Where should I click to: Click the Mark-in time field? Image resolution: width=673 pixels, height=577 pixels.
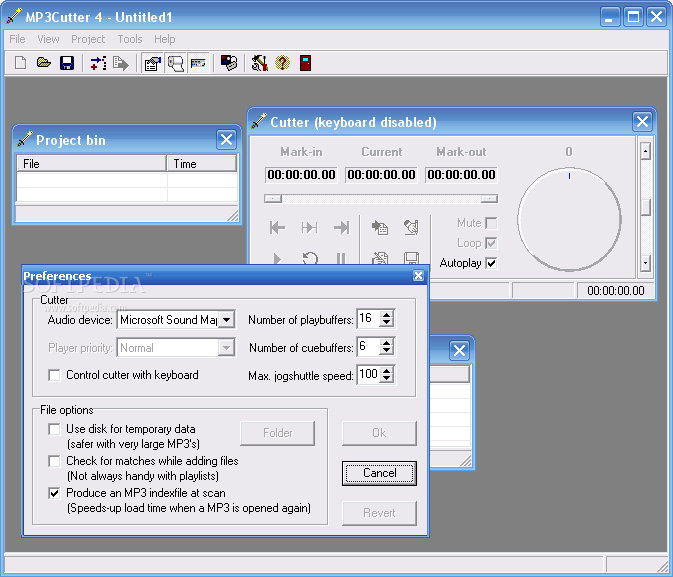click(x=301, y=175)
